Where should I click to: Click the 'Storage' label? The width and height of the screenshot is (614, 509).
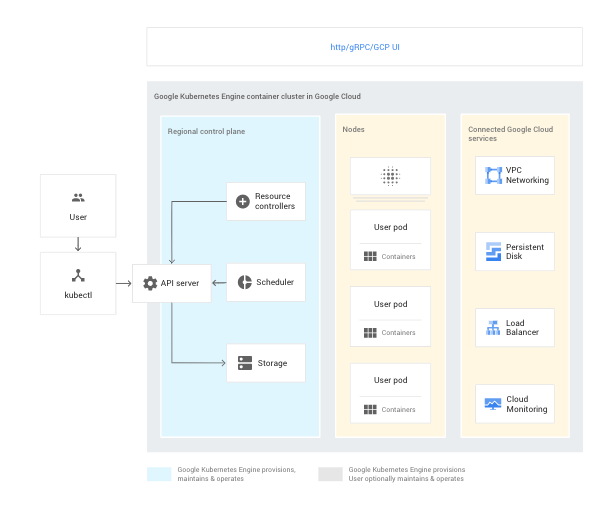click(272, 363)
